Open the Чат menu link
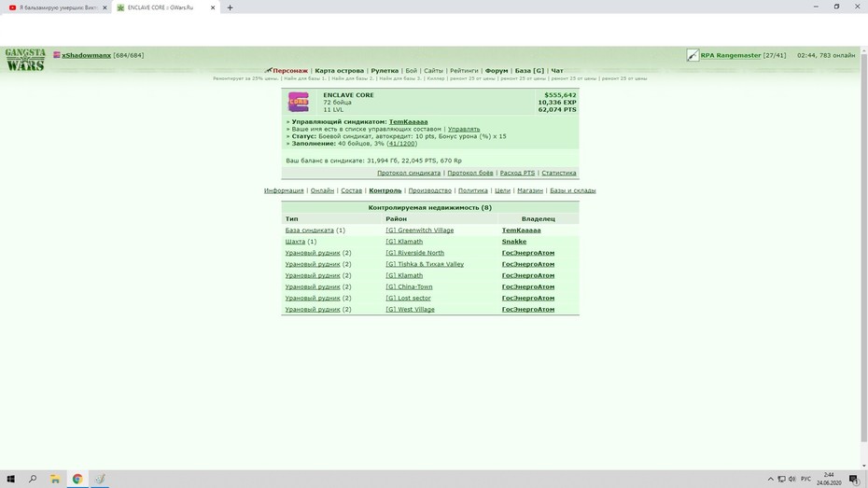The width and height of the screenshot is (868, 488). click(557, 71)
